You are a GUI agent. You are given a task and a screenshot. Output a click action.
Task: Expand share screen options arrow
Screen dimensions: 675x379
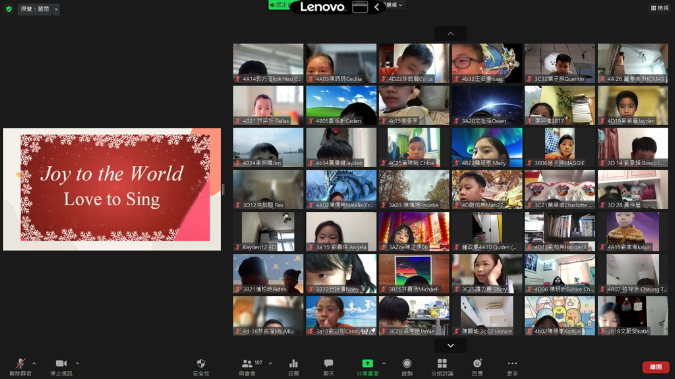coord(384,363)
